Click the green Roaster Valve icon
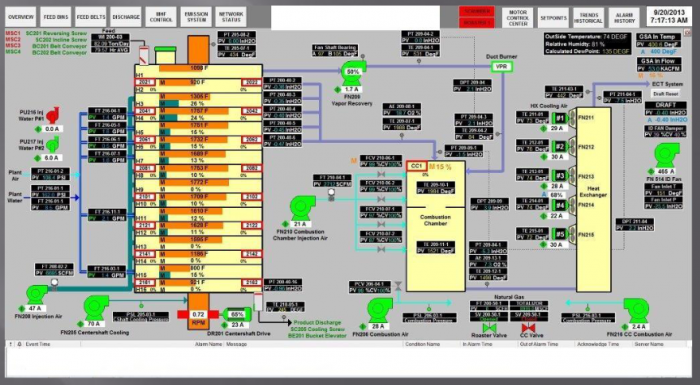 490,328
